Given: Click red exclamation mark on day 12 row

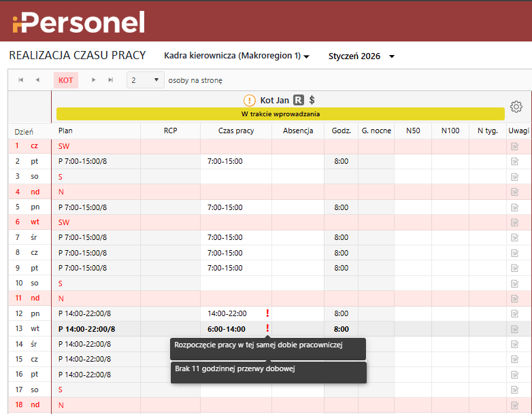Looking at the screenshot, I should tap(267, 313).
